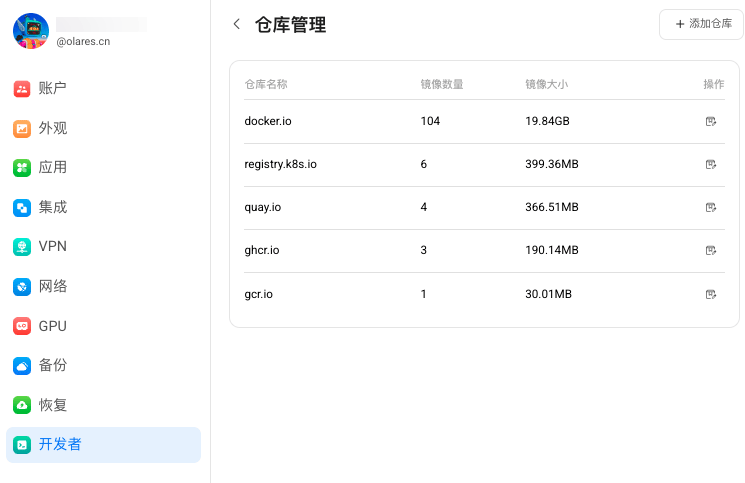Click the 镜像数量 column header
The image size is (745, 483).
(441, 84)
